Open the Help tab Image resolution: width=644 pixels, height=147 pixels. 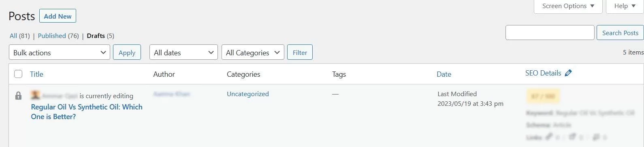(625, 6)
